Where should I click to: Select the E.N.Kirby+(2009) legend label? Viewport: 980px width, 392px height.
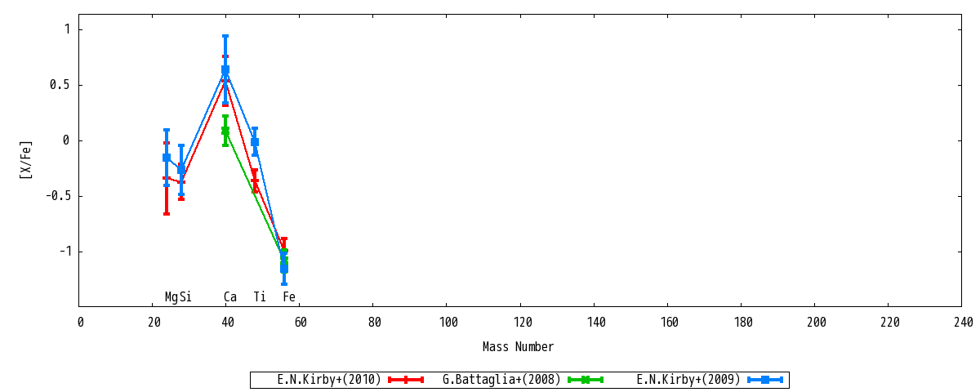click(x=688, y=380)
